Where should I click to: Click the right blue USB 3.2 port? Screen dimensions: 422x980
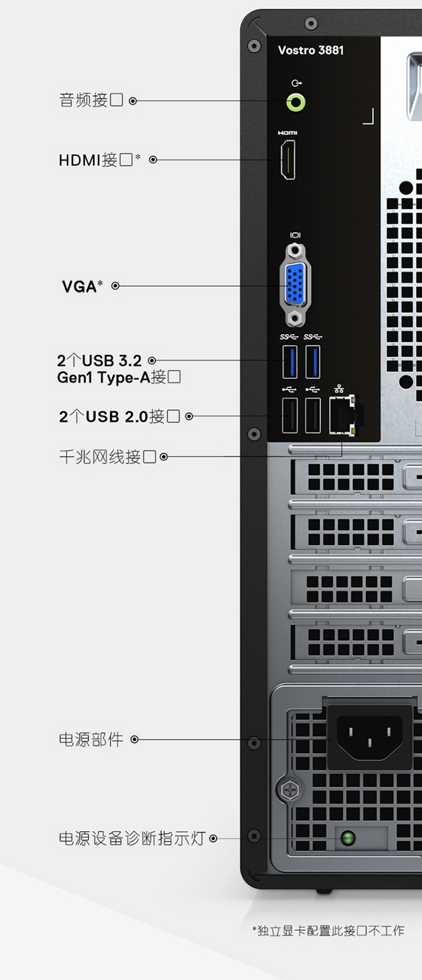pyautogui.click(x=313, y=362)
